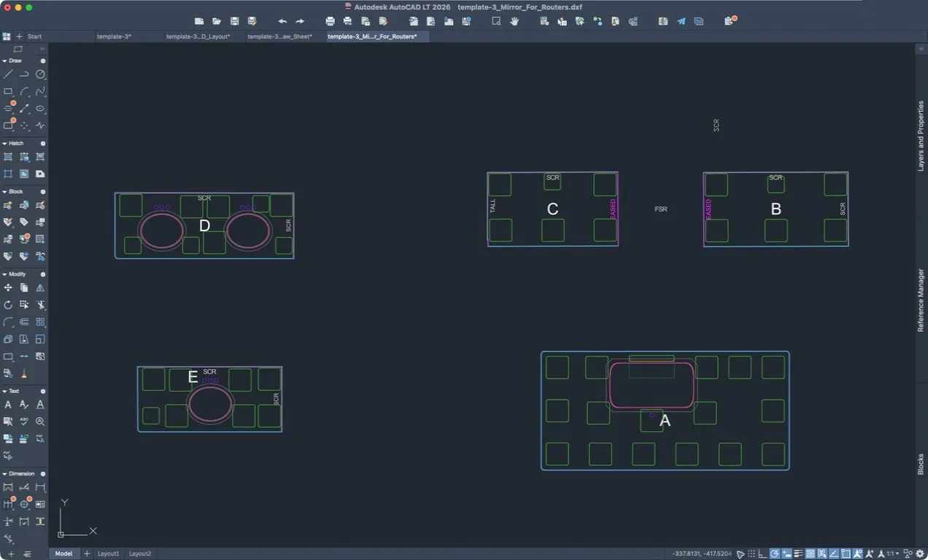Open the 1:1 annotation scale dropdown
The width and height of the screenshot is (928, 560).
(x=892, y=553)
